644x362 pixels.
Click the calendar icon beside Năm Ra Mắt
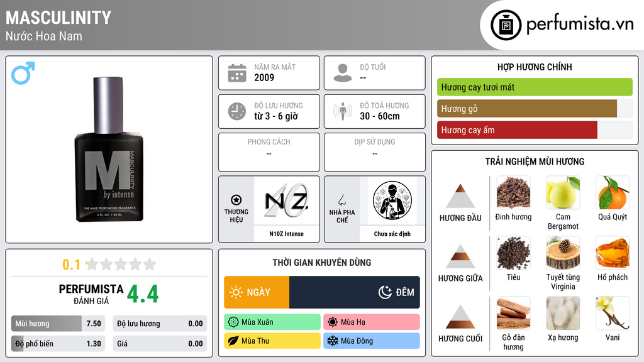coord(237,73)
